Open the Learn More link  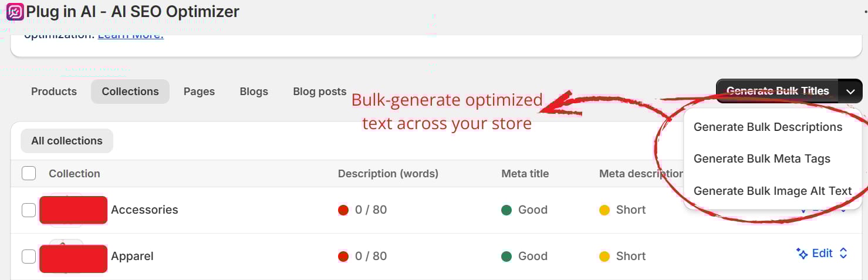[x=131, y=36]
